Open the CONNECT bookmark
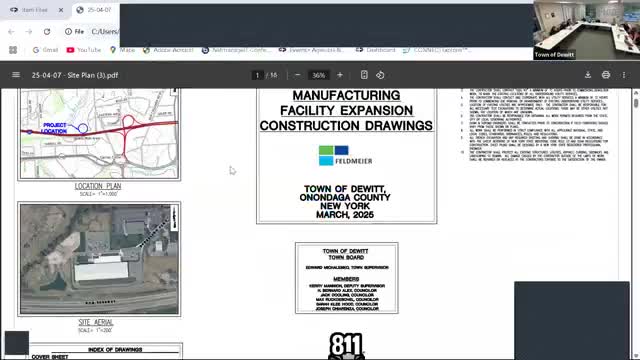 [437, 50]
